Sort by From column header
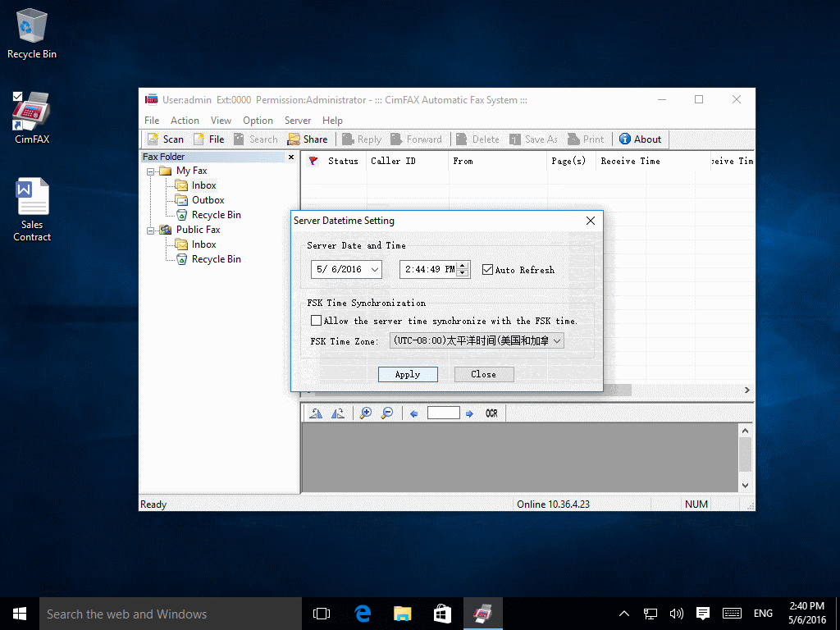The image size is (840, 630). (x=497, y=161)
